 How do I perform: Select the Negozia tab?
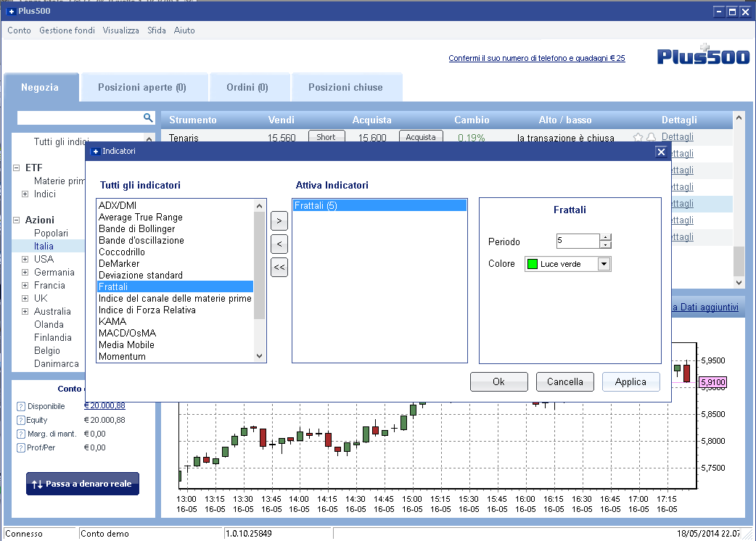[x=41, y=87]
